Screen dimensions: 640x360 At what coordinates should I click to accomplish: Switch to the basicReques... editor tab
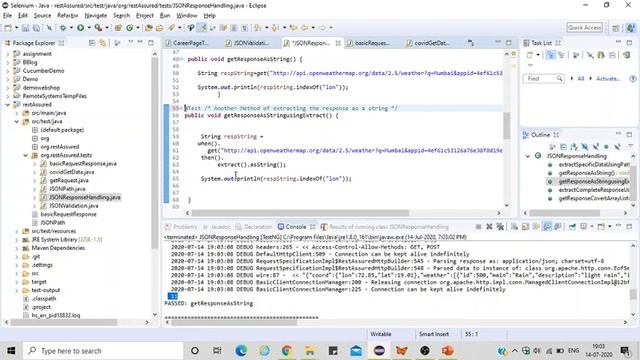tap(371, 43)
